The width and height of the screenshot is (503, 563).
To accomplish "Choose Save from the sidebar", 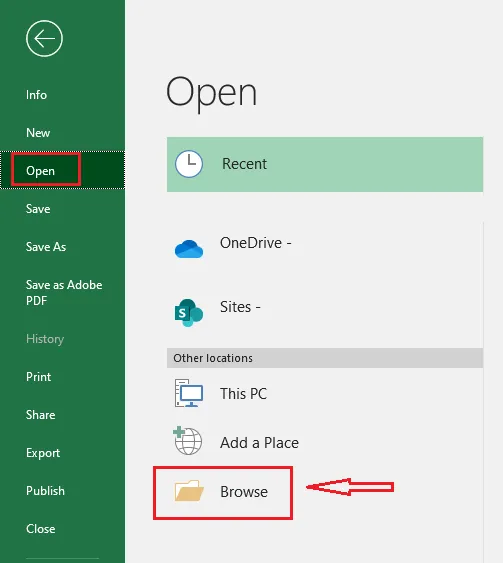I will [x=38, y=209].
